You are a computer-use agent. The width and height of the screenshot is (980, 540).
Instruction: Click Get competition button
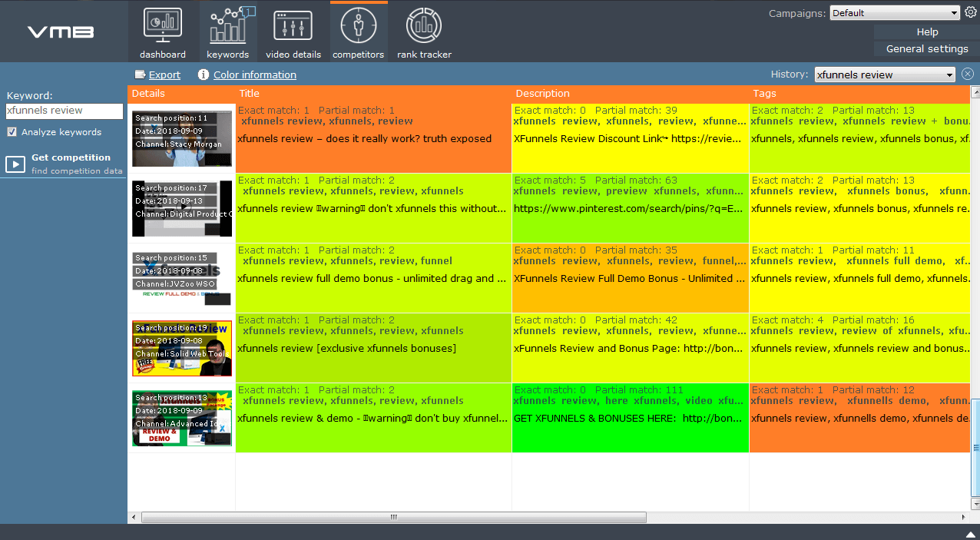click(64, 164)
